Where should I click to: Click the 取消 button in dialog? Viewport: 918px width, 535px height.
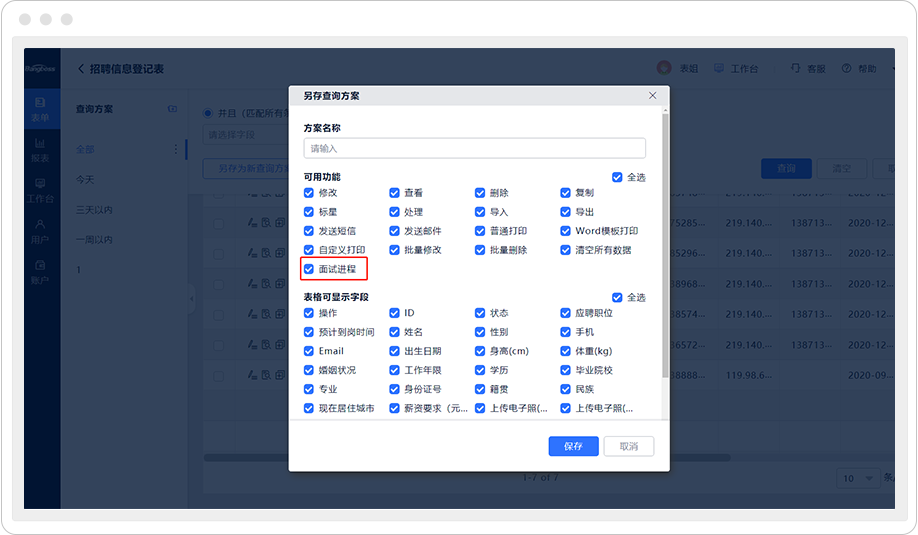click(x=628, y=446)
